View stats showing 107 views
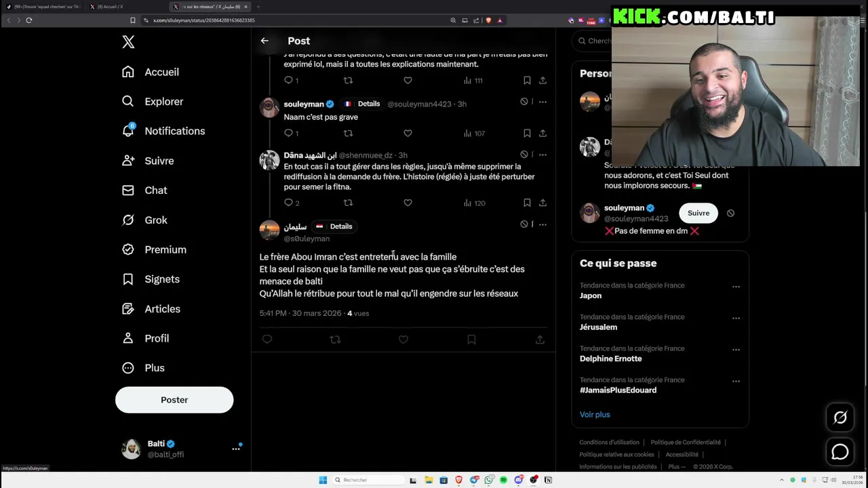 474,133
